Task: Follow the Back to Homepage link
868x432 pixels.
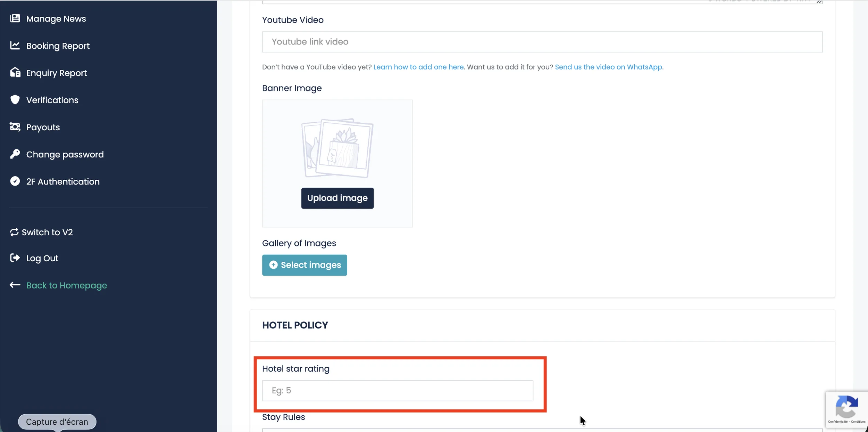Action: pyautogui.click(x=66, y=285)
